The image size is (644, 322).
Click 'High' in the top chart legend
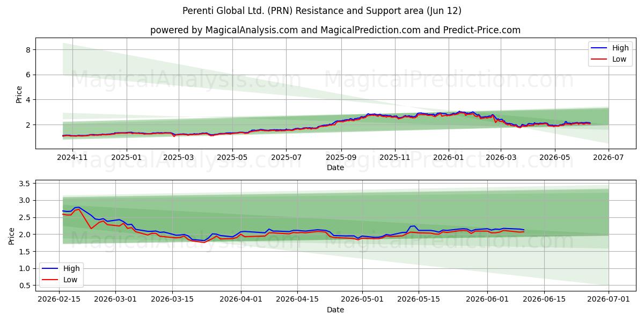tap(620, 48)
